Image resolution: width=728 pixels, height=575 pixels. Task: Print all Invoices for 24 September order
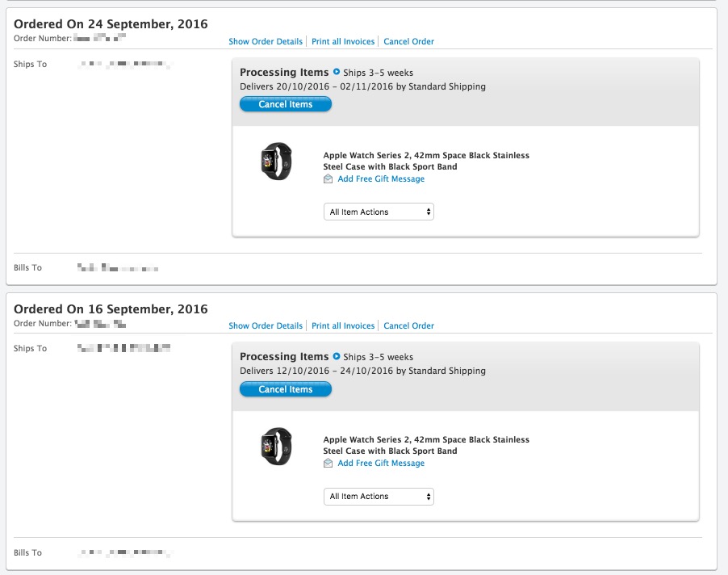click(x=343, y=41)
